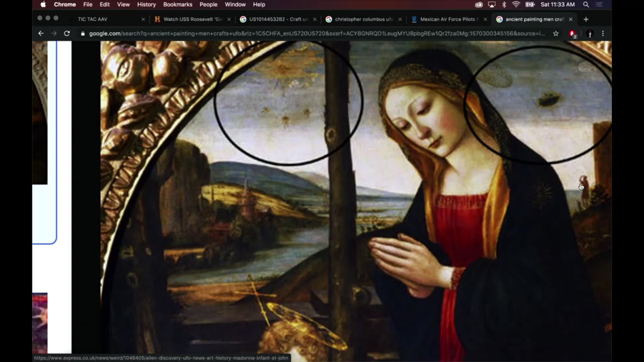Viewport: 644px width, 362px height.
Task: Click the H favicon on Watch USS Roosevelt tab
Action: coord(157,19)
